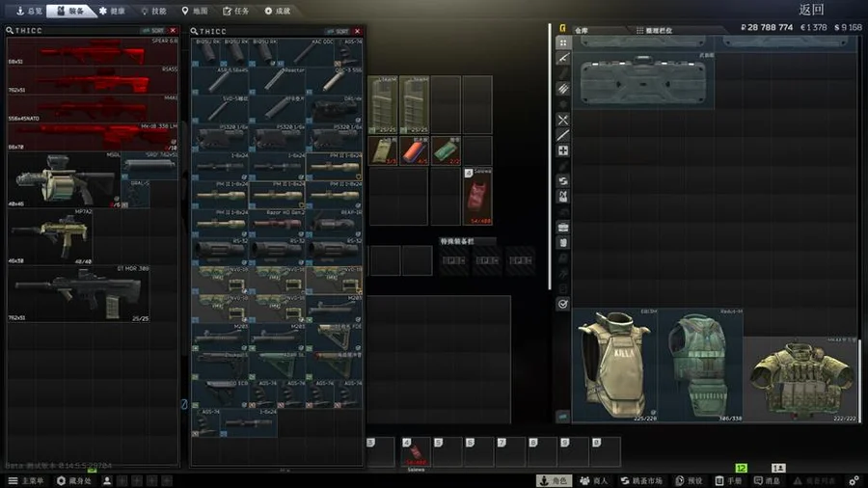Go to the 藏身处 hideout

tap(74, 481)
